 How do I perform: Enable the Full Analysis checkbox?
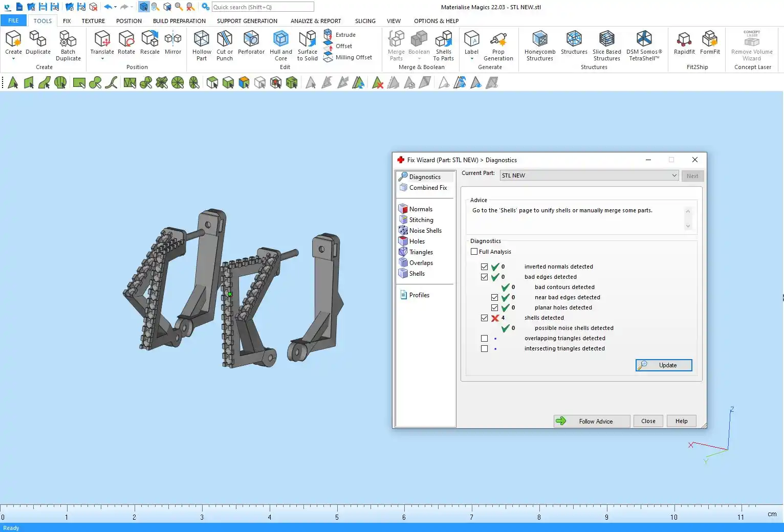pos(474,252)
